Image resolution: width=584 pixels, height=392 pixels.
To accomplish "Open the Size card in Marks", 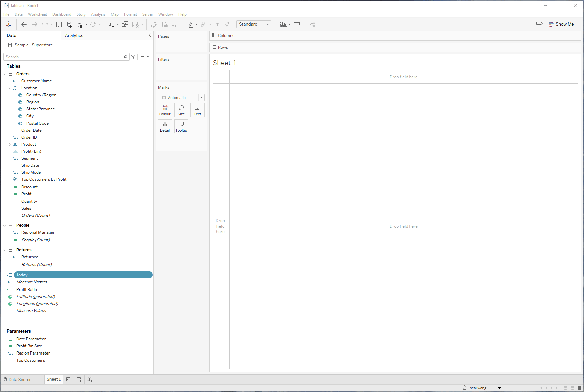I will click(x=181, y=110).
